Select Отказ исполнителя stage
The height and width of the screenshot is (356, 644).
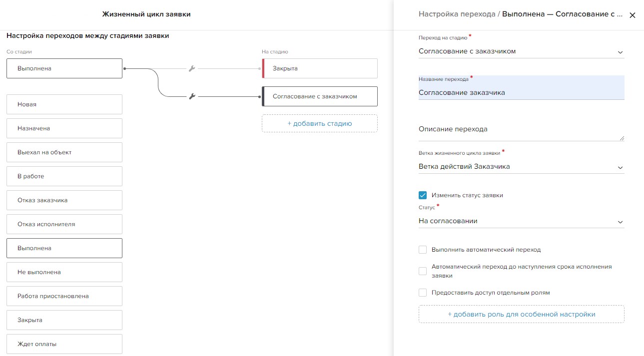(64, 224)
